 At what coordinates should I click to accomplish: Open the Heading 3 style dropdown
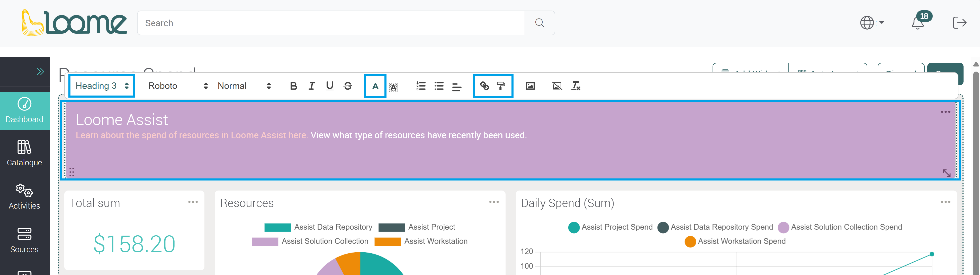(102, 86)
